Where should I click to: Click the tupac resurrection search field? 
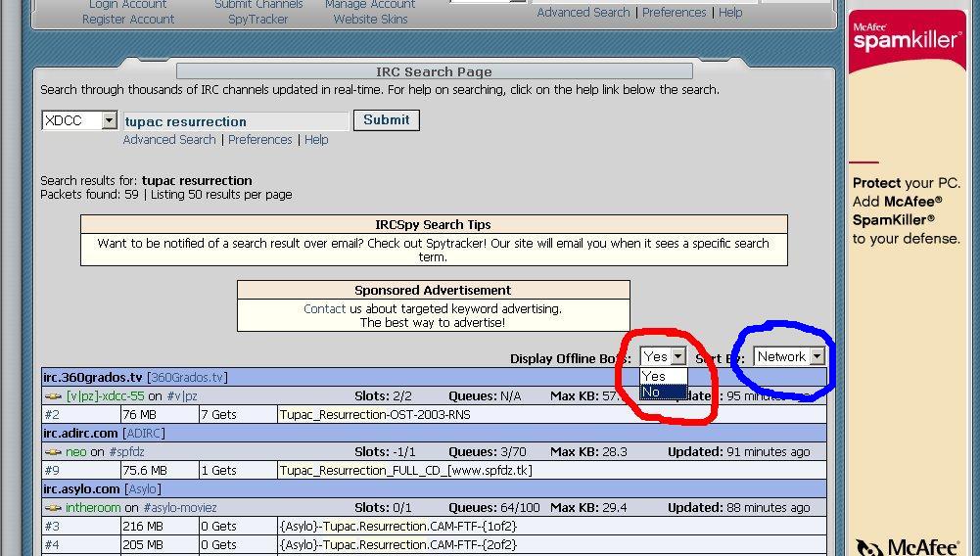tap(236, 121)
